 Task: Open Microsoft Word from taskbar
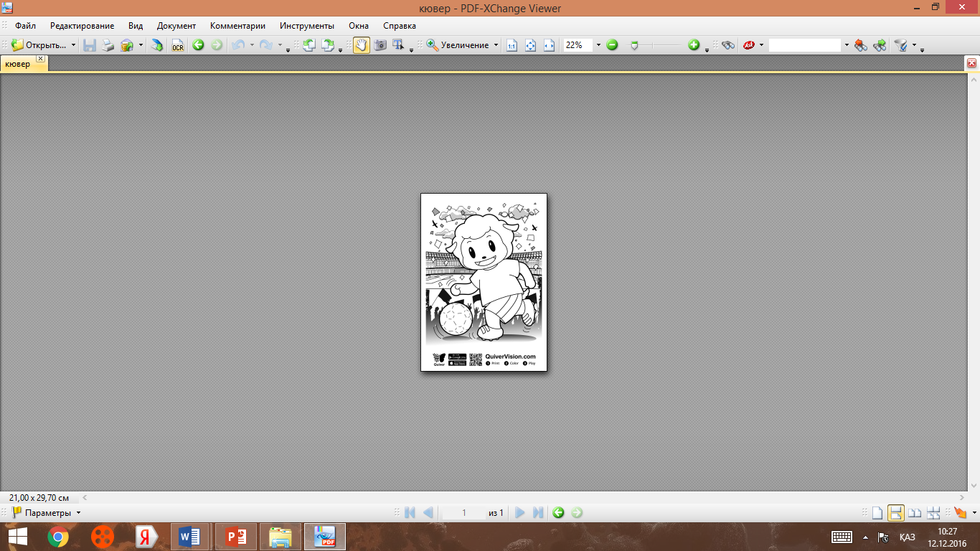pyautogui.click(x=190, y=537)
